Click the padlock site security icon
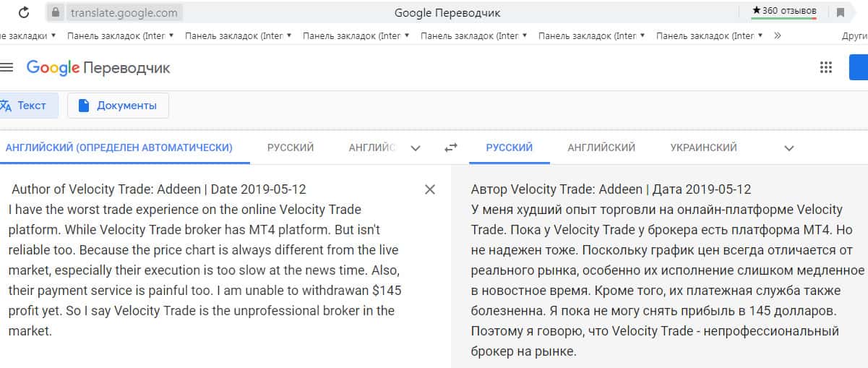The height and width of the screenshot is (368, 868). (x=56, y=12)
